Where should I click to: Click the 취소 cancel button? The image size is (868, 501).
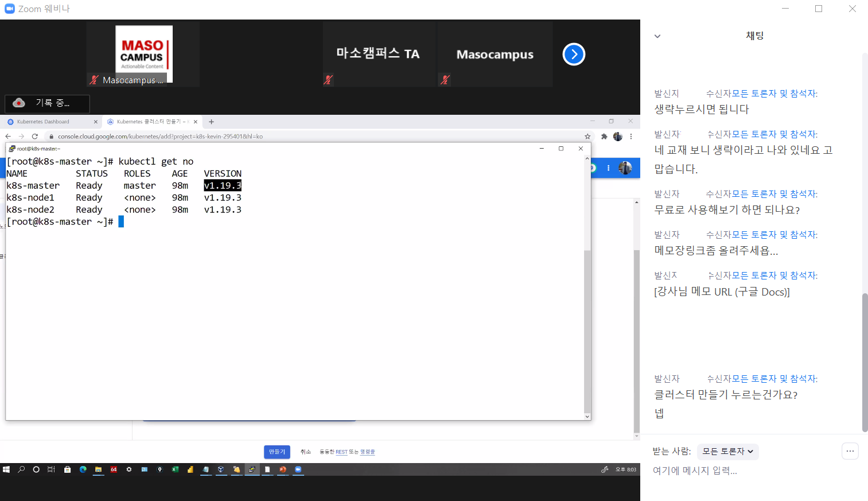pos(305,452)
